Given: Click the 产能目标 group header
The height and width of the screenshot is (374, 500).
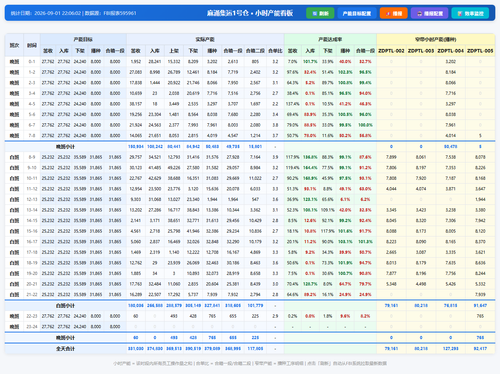Looking at the screenshot, I should point(83,40).
